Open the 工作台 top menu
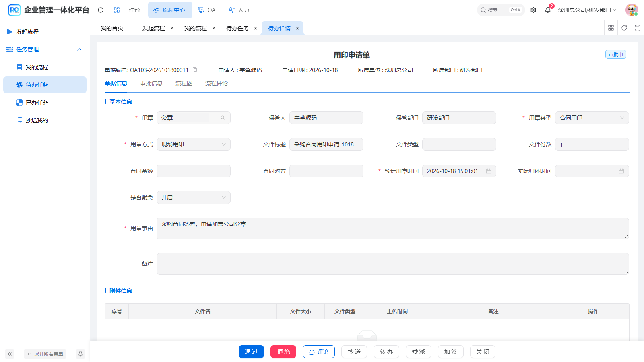The width and height of the screenshot is (644, 362). [127, 10]
